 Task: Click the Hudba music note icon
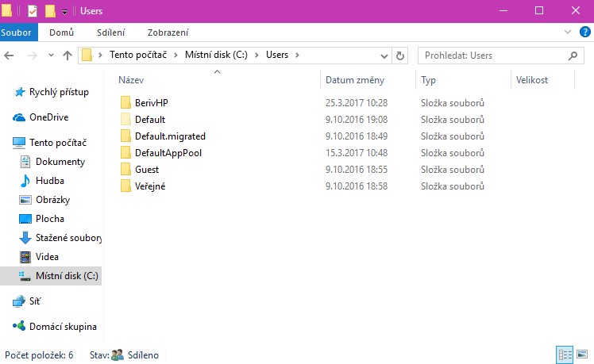25,181
